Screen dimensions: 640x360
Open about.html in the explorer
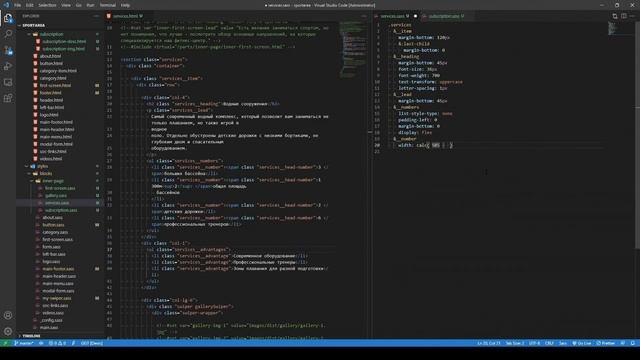tap(50, 56)
